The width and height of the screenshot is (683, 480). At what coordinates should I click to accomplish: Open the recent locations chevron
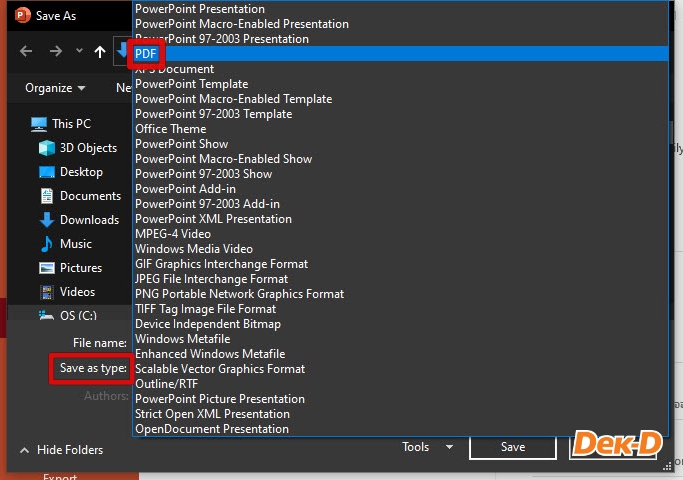(79, 51)
